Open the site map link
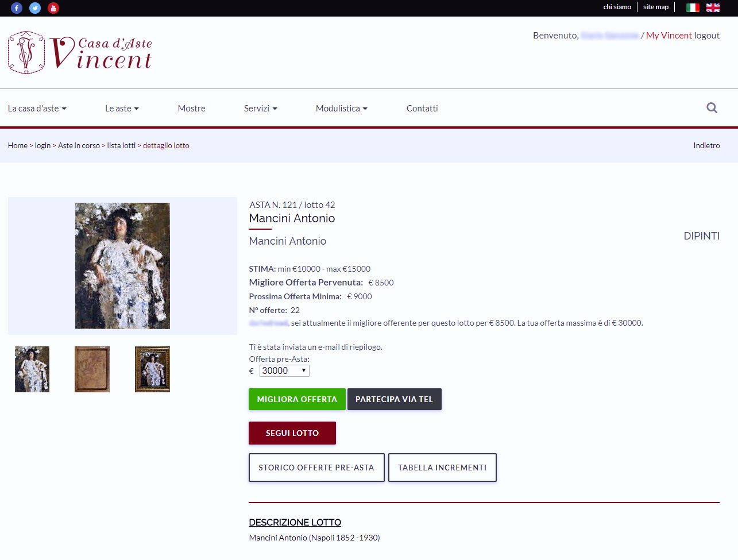The width and height of the screenshot is (738, 560). (656, 7)
